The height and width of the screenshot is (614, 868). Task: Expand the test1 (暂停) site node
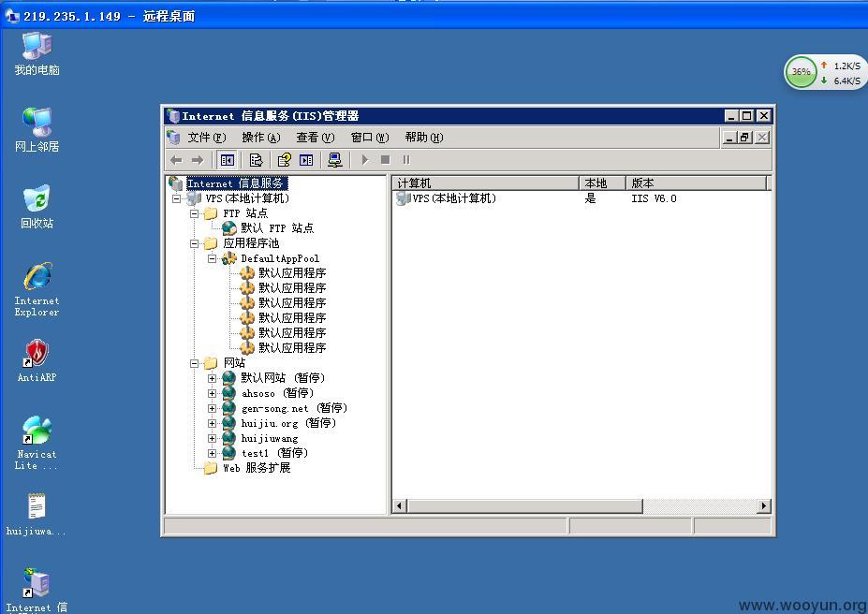[x=212, y=453]
